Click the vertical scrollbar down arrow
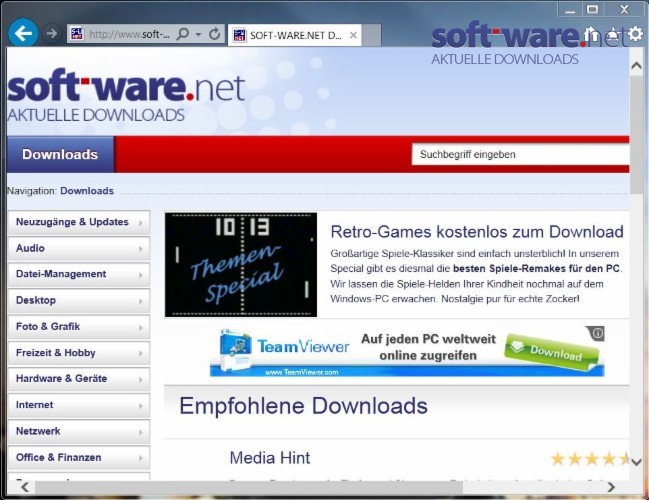Screen dimensions: 649x500 click(636, 462)
